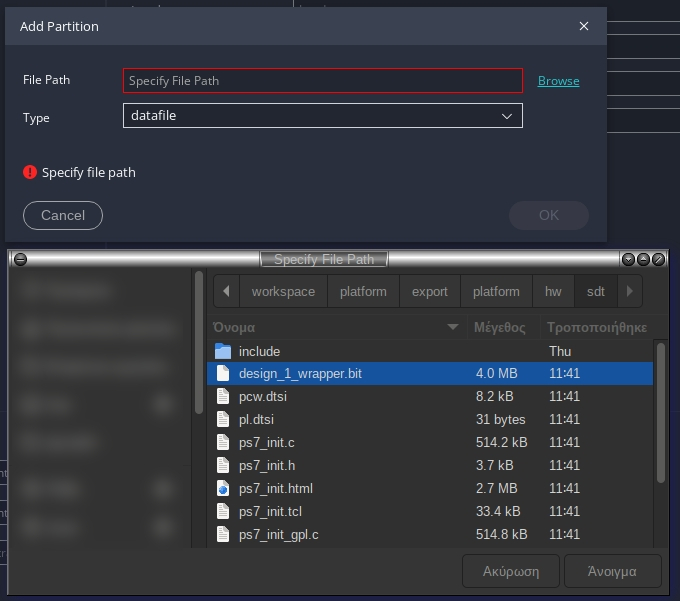Select the ps7_init.tcl file
The height and width of the screenshot is (601, 680).
(x=430, y=511)
